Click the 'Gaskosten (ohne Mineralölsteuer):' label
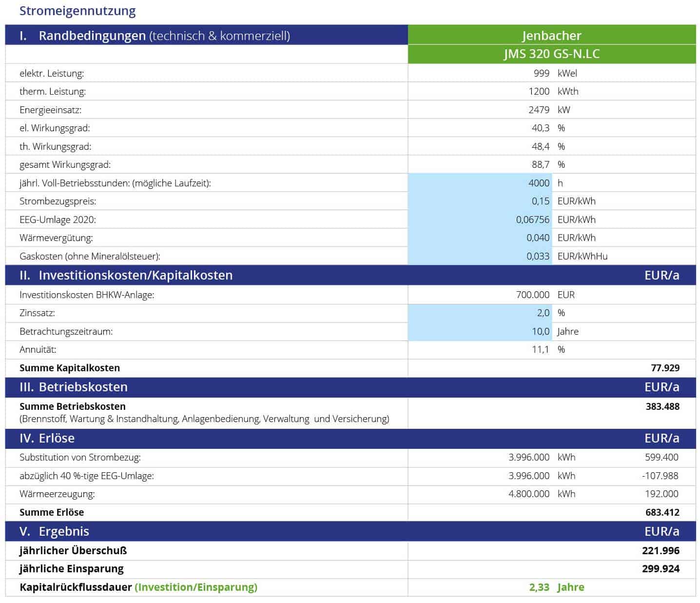Screen dimensions: 700x603 90,256
